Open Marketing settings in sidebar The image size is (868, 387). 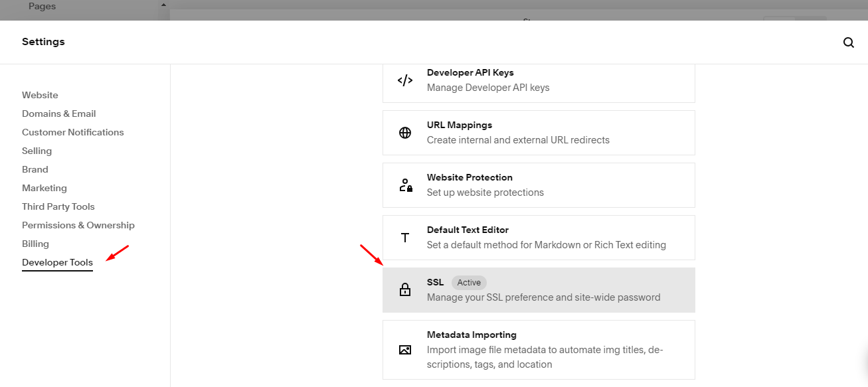tap(44, 188)
